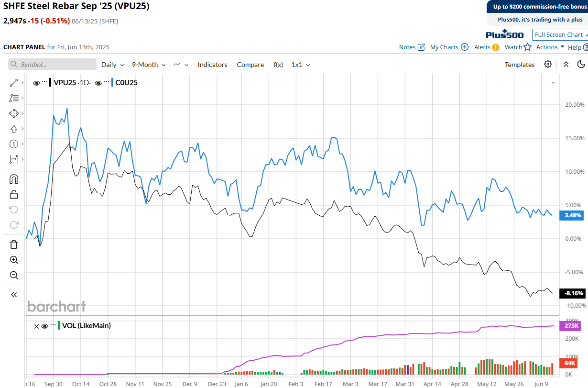This screenshot has width=588, height=388.
Task: Click the lock drawings icon
Action: (x=14, y=194)
